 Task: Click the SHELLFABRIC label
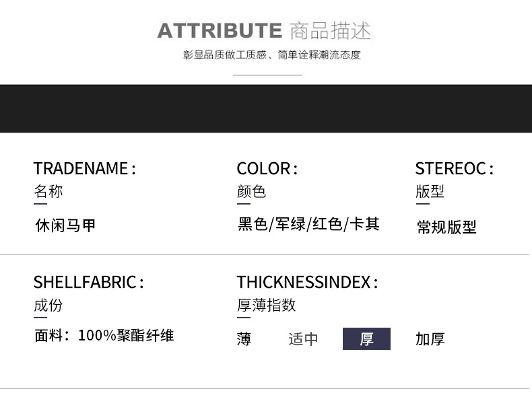pos(88,282)
